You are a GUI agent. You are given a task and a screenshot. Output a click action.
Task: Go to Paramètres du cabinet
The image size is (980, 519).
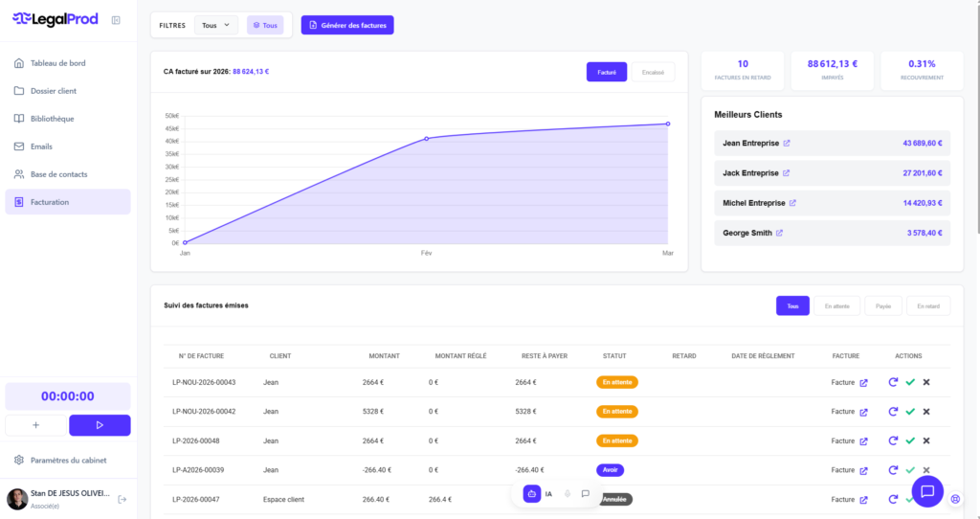[68, 461]
